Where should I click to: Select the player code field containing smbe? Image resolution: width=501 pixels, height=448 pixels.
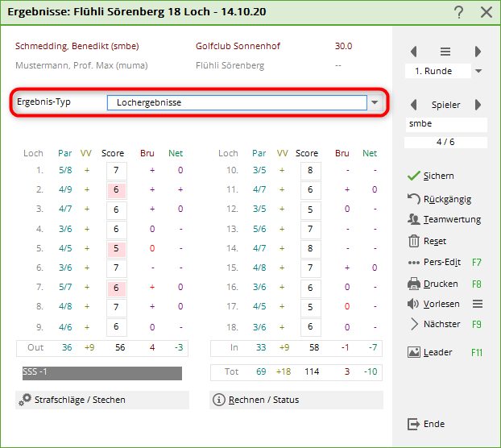(446, 125)
